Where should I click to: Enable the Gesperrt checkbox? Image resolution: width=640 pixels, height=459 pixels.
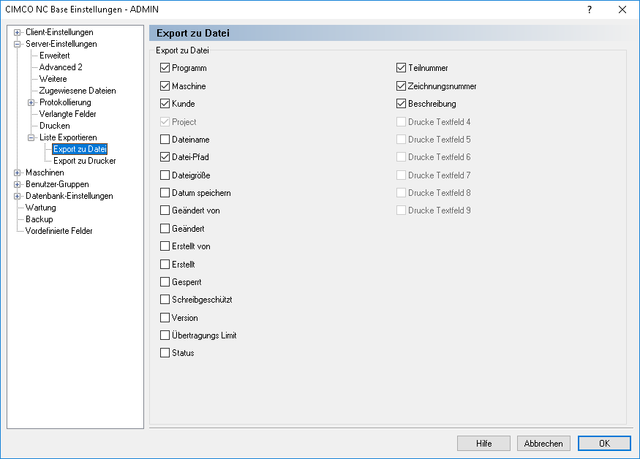[x=165, y=282]
